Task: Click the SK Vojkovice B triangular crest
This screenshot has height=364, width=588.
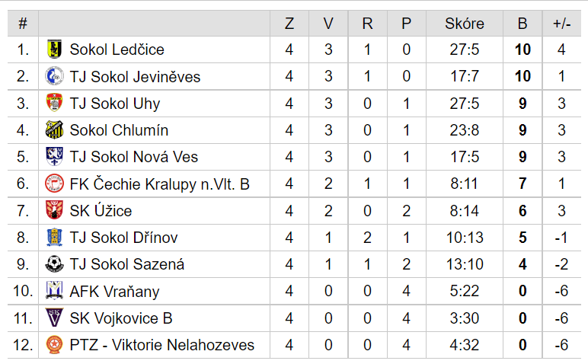Action: tap(54, 318)
